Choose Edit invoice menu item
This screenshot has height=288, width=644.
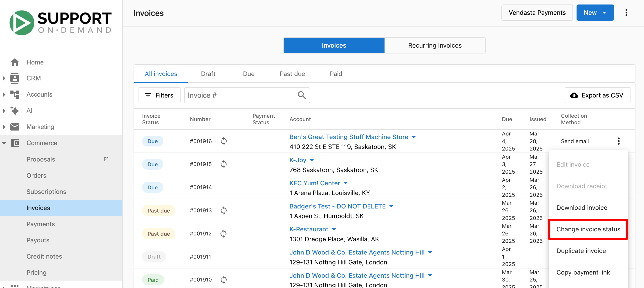[588, 164]
